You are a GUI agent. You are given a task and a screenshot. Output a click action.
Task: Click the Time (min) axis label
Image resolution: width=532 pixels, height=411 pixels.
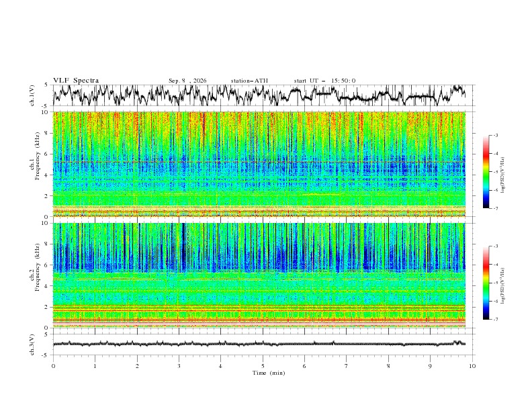click(x=269, y=373)
